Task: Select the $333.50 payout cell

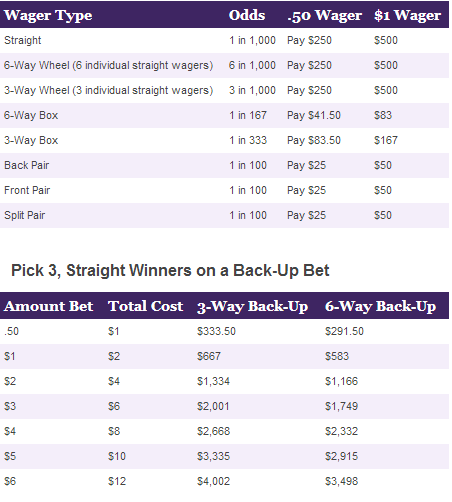Action: (x=216, y=331)
